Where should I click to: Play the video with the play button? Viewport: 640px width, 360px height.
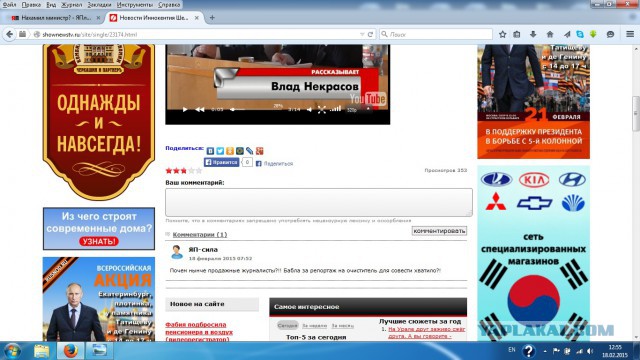pyautogui.click(x=185, y=109)
